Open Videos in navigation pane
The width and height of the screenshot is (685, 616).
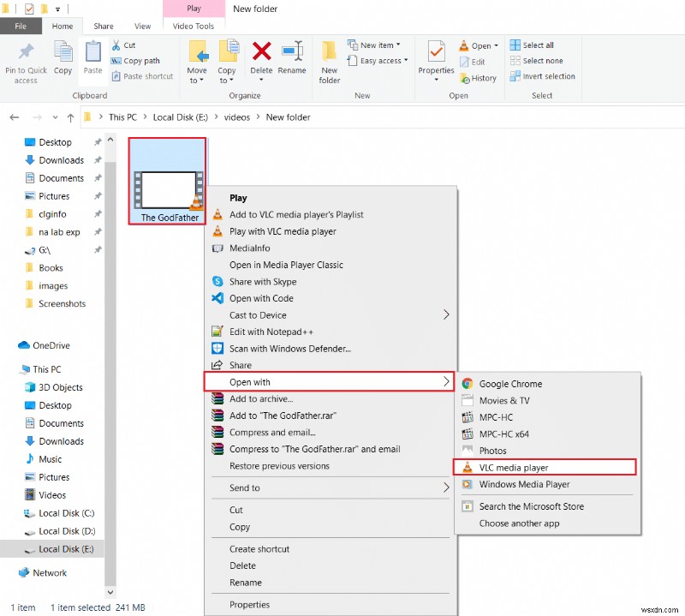[45, 495]
